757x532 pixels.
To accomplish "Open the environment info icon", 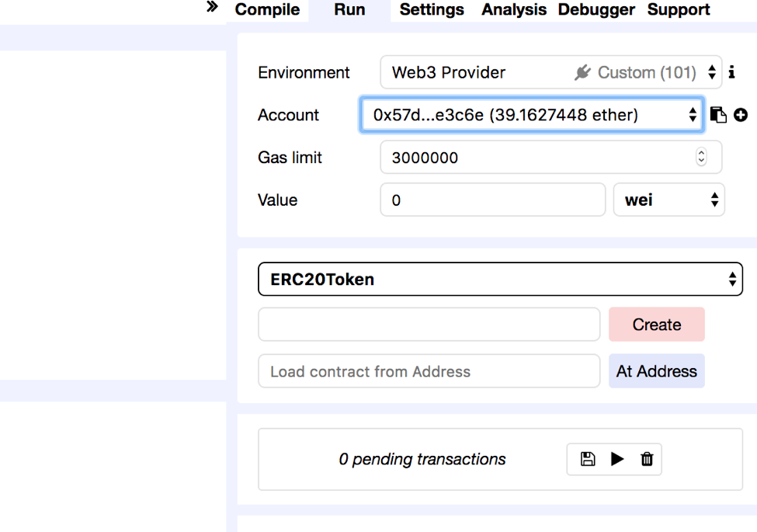I will point(732,72).
